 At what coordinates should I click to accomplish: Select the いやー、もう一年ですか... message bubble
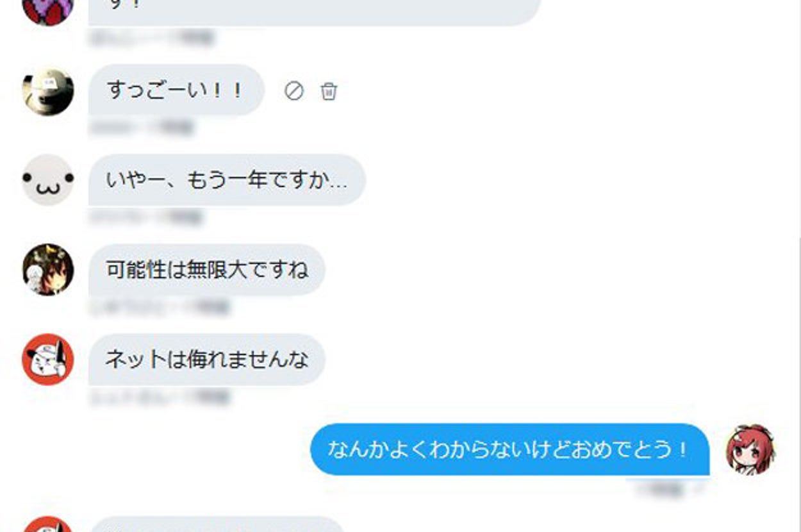click(x=227, y=180)
